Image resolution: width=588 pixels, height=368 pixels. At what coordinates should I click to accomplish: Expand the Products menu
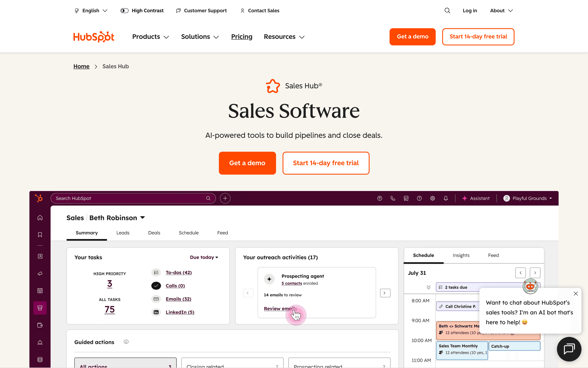[x=151, y=37]
